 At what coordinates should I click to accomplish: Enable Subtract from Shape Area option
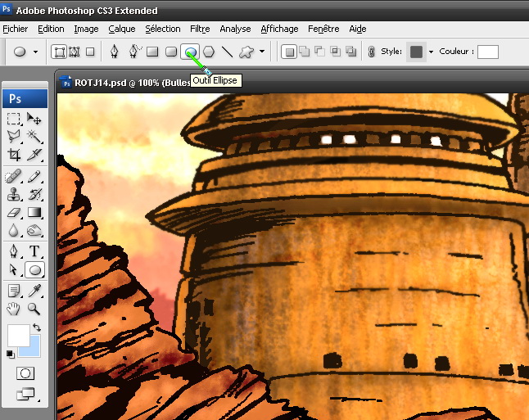click(320, 52)
